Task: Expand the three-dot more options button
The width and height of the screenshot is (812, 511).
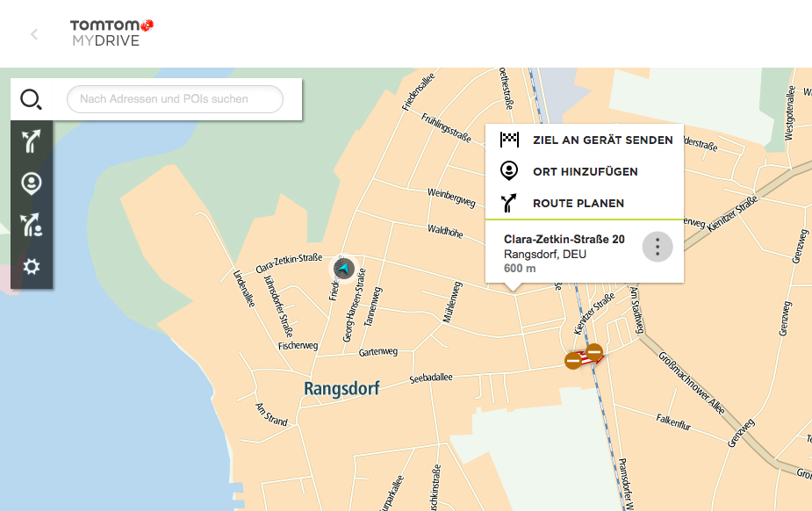Action: click(658, 247)
